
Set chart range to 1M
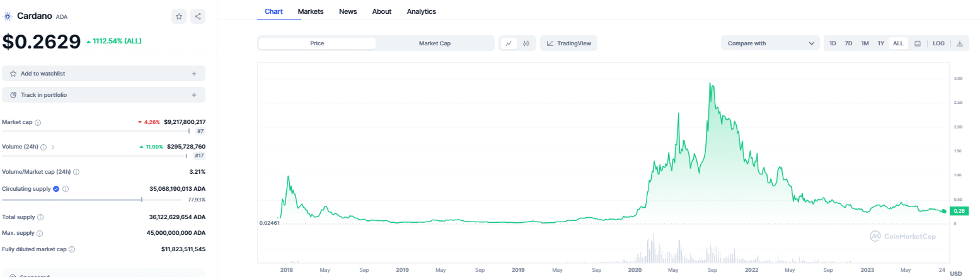point(865,43)
